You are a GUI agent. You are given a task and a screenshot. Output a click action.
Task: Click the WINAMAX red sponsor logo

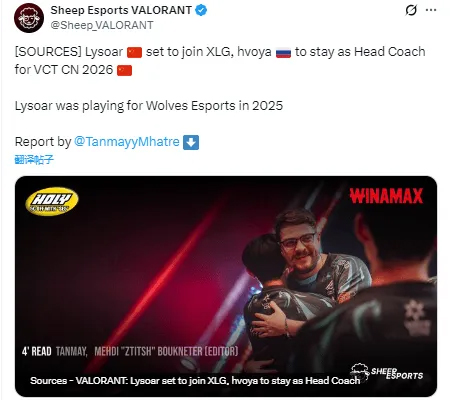(x=386, y=196)
